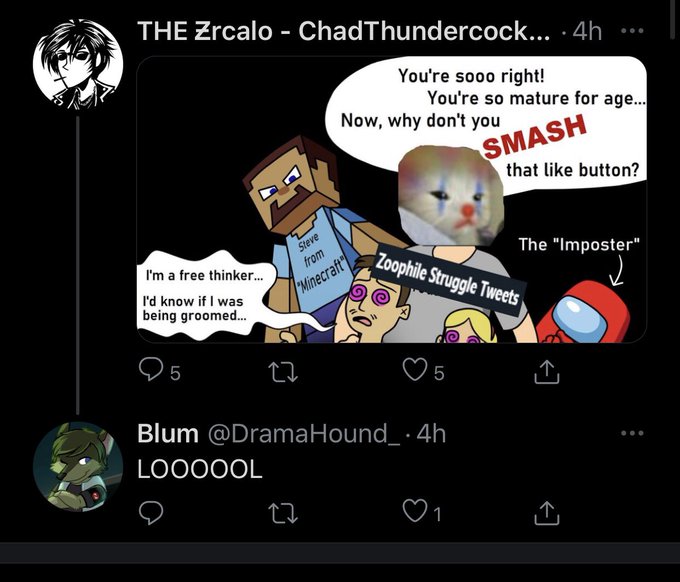The width and height of the screenshot is (680, 582).
Task: Open more options for Zrcalo's tweet
Action: tap(632, 31)
